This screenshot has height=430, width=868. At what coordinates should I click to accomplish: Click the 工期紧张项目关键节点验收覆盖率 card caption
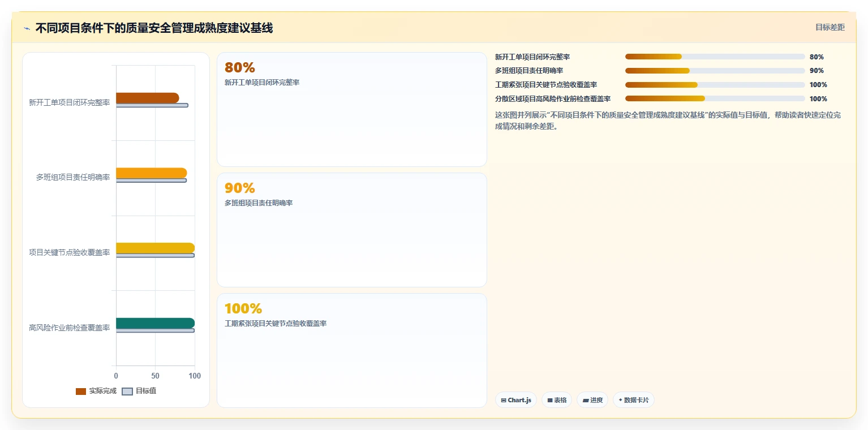coord(276,324)
